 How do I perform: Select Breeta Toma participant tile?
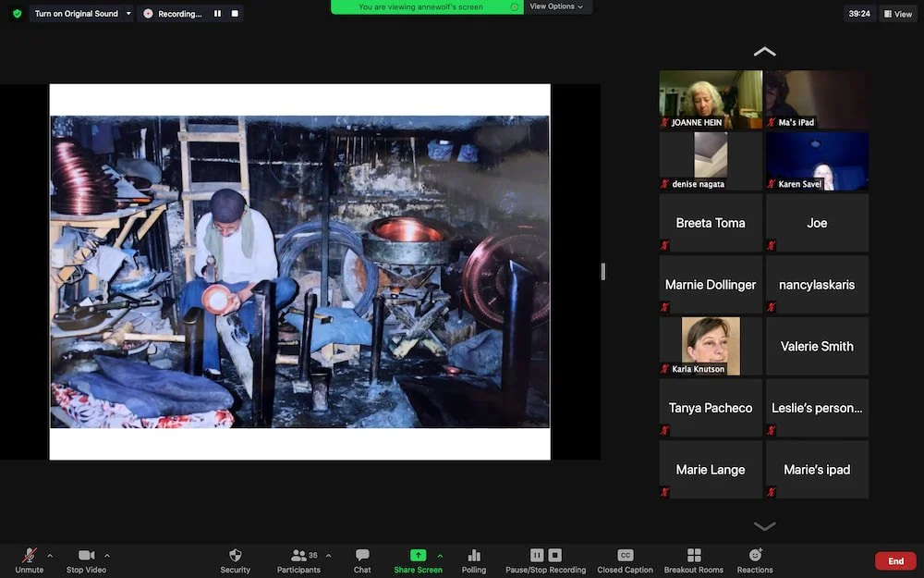[711, 223]
